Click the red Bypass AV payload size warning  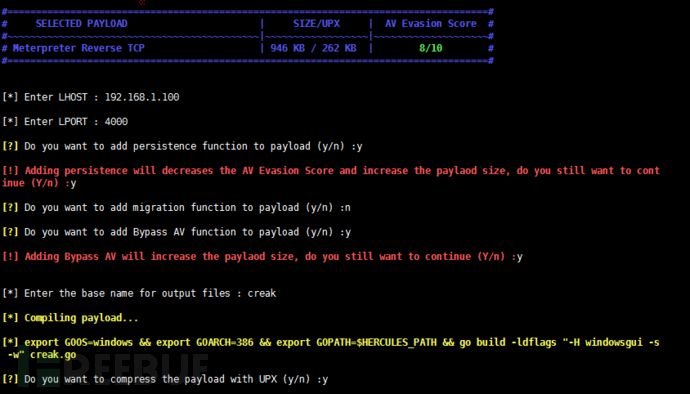pyautogui.click(x=262, y=257)
